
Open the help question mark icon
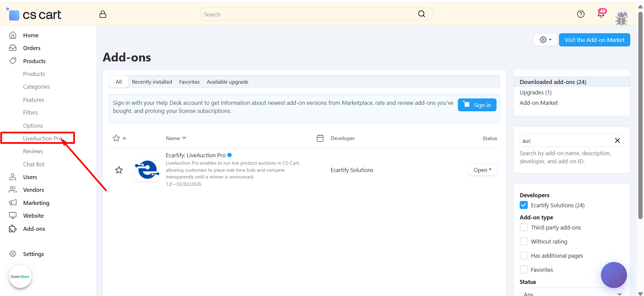click(581, 14)
